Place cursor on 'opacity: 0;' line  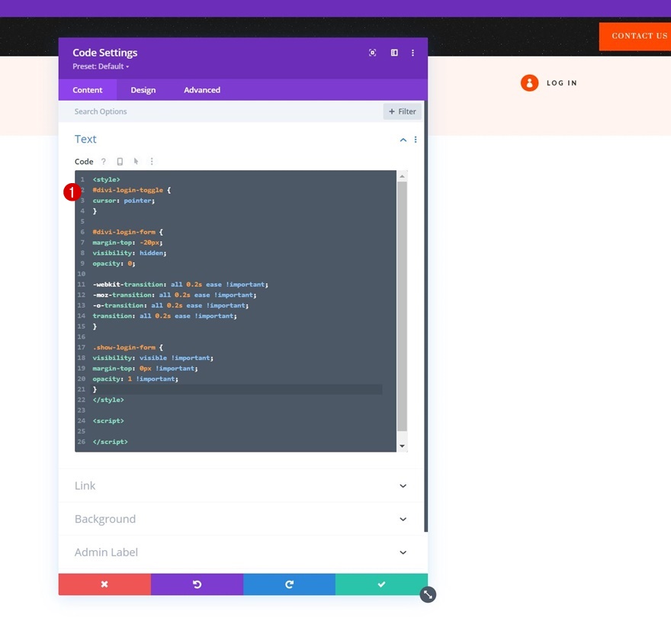click(114, 263)
